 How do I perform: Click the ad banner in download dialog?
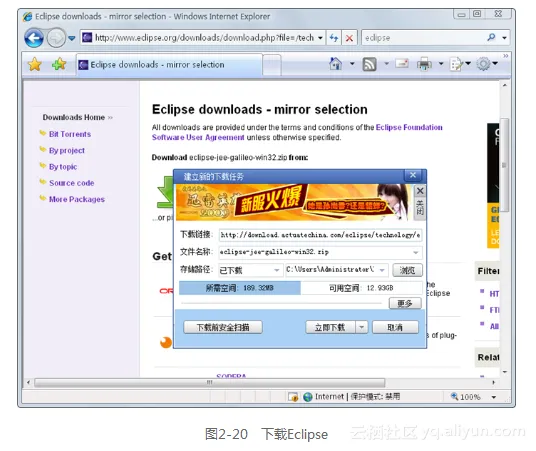pyautogui.click(x=293, y=202)
